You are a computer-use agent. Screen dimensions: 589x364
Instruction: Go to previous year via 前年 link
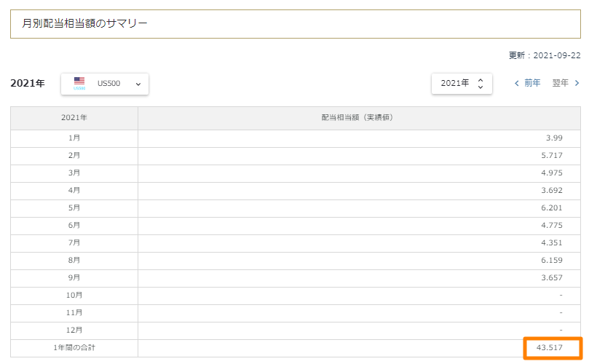click(532, 83)
